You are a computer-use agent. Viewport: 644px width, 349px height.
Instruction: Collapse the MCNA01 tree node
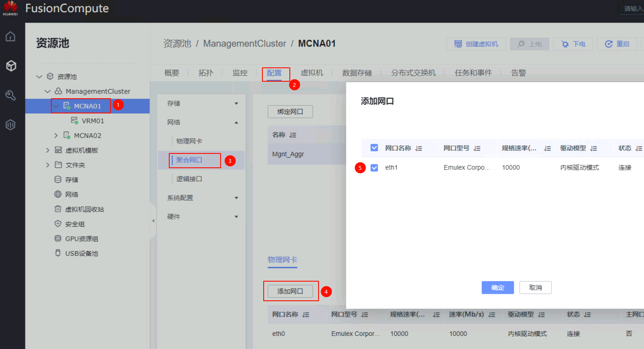[x=56, y=106]
